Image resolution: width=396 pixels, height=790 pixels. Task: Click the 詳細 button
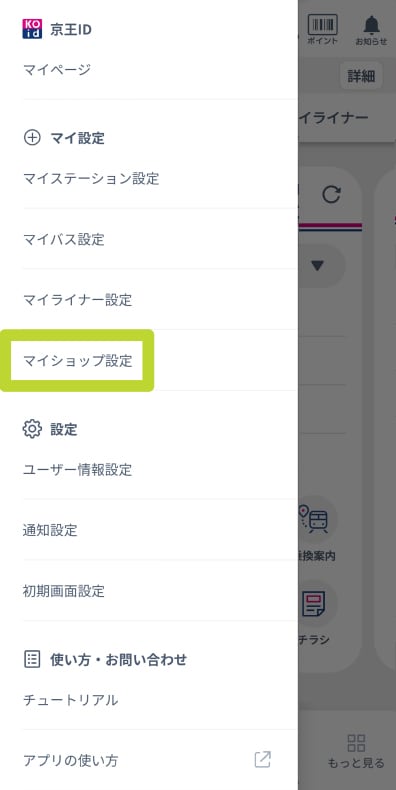[361, 76]
